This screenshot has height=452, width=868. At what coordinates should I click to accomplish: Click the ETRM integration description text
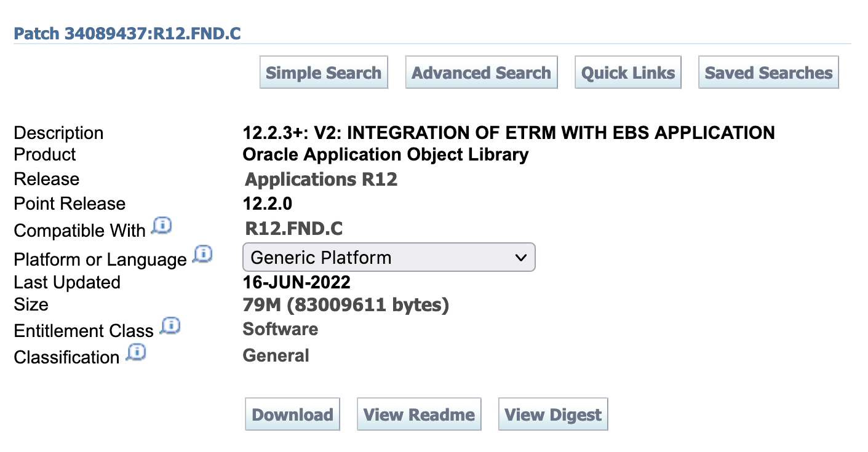pyautogui.click(x=508, y=132)
